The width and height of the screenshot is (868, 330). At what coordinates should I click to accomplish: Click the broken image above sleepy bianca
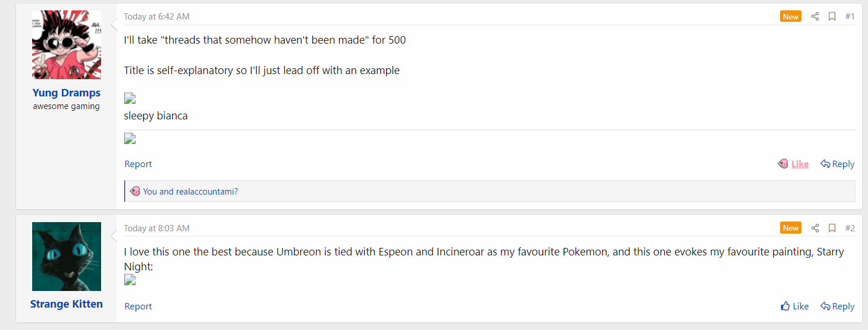130,98
